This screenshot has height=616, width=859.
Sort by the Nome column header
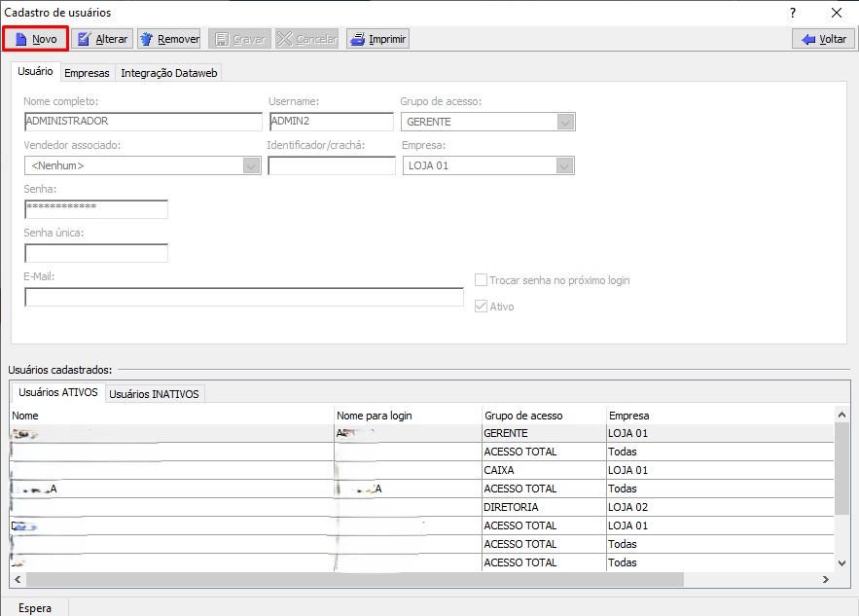172,416
